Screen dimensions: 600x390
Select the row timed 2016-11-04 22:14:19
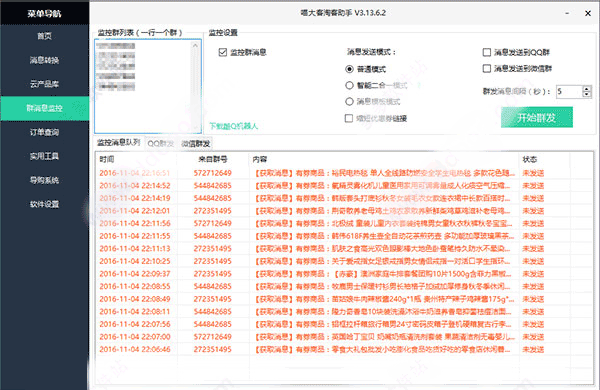(344, 198)
